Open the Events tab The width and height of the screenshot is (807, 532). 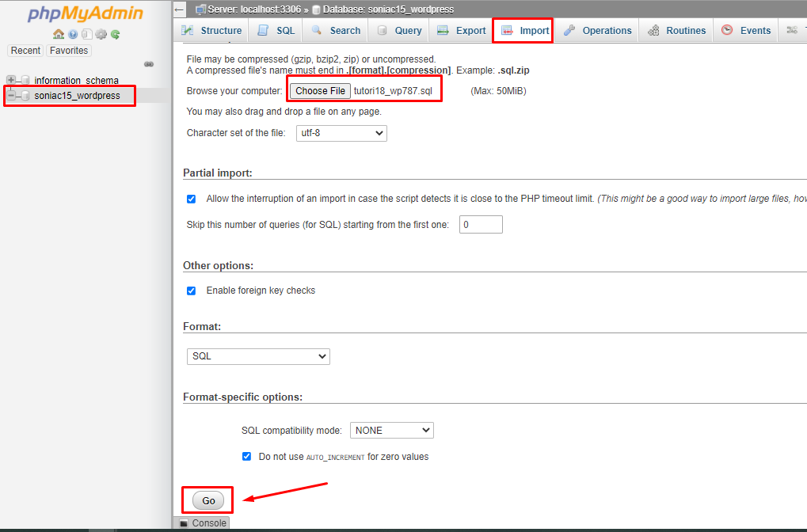pyautogui.click(x=746, y=30)
